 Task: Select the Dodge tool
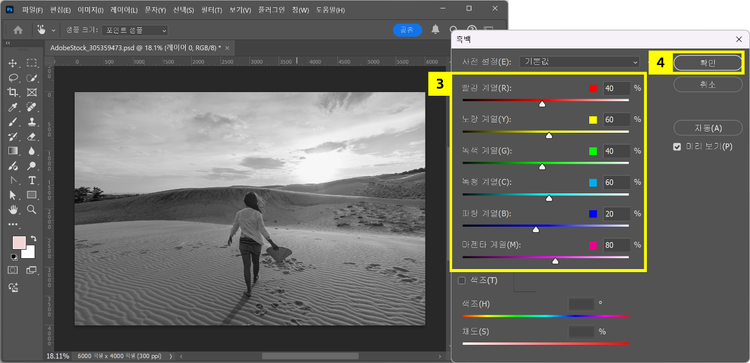coord(32,166)
